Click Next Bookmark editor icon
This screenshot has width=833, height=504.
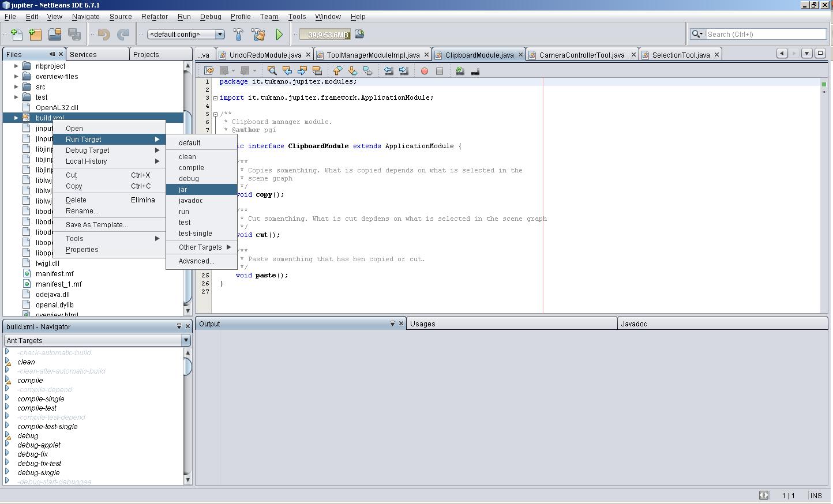(352, 71)
